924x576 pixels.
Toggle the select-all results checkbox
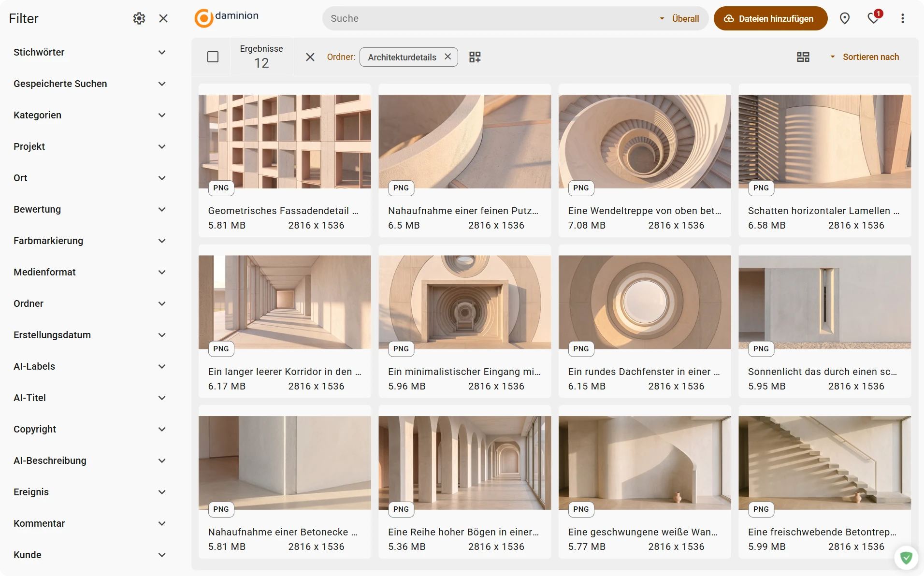point(213,57)
